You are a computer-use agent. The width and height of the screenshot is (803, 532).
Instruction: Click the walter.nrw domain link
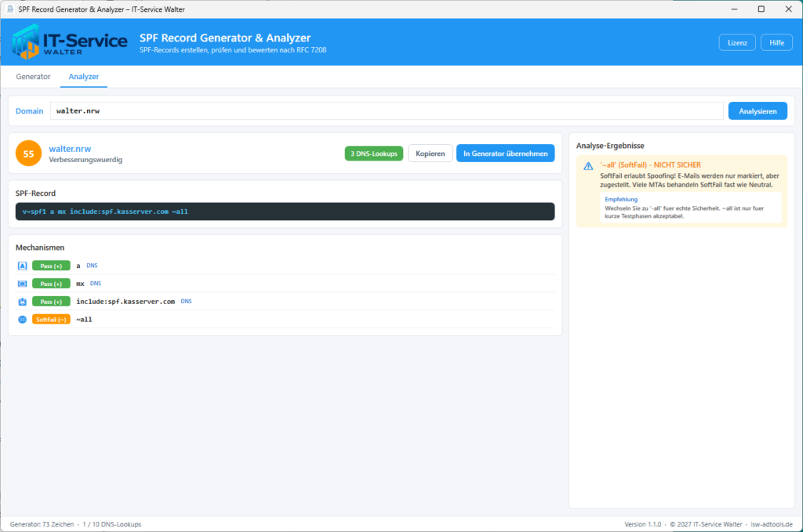(x=70, y=149)
